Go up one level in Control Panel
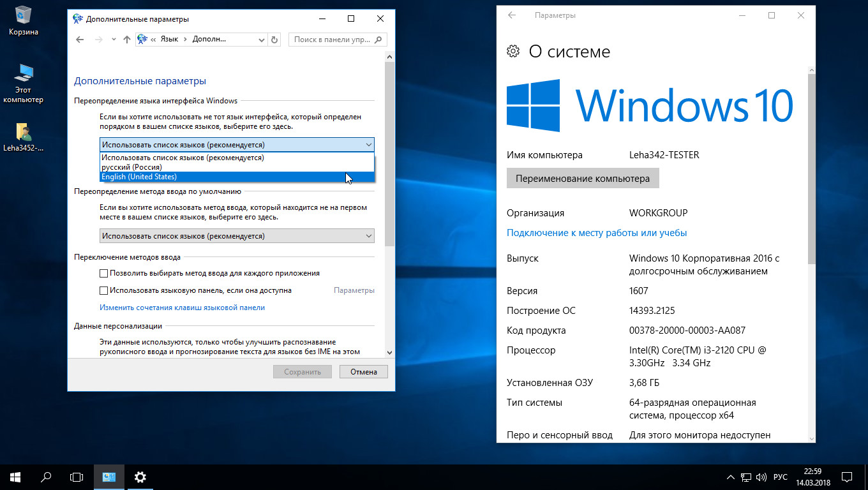This screenshot has width=868, height=490. click(x=126, y=40)
